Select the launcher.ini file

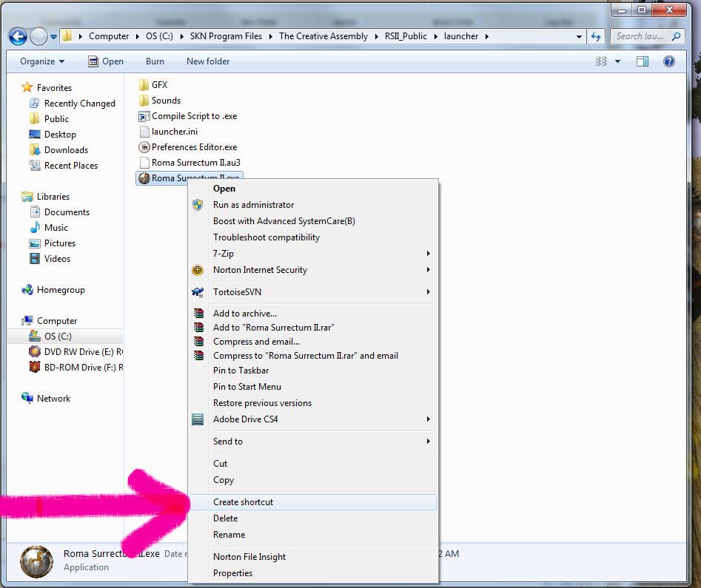174,132
